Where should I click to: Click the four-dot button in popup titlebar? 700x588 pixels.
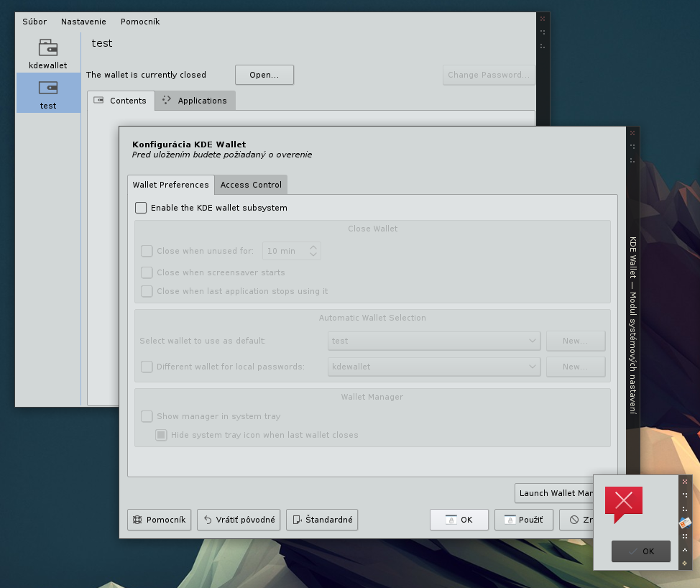coord(685,536)
